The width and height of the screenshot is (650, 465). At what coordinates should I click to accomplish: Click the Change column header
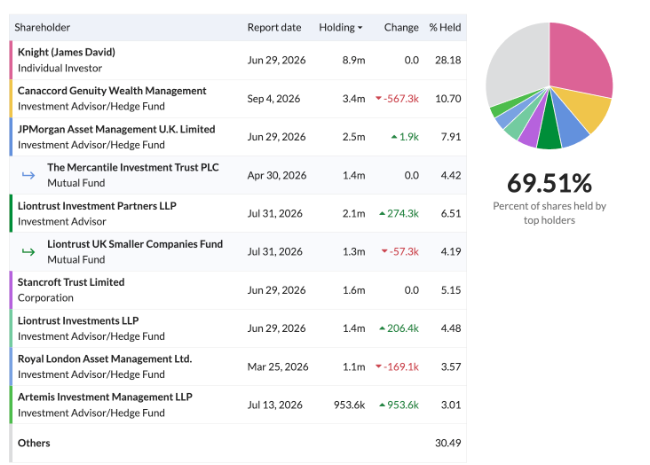pyautogui.click(x=401, y=27)
